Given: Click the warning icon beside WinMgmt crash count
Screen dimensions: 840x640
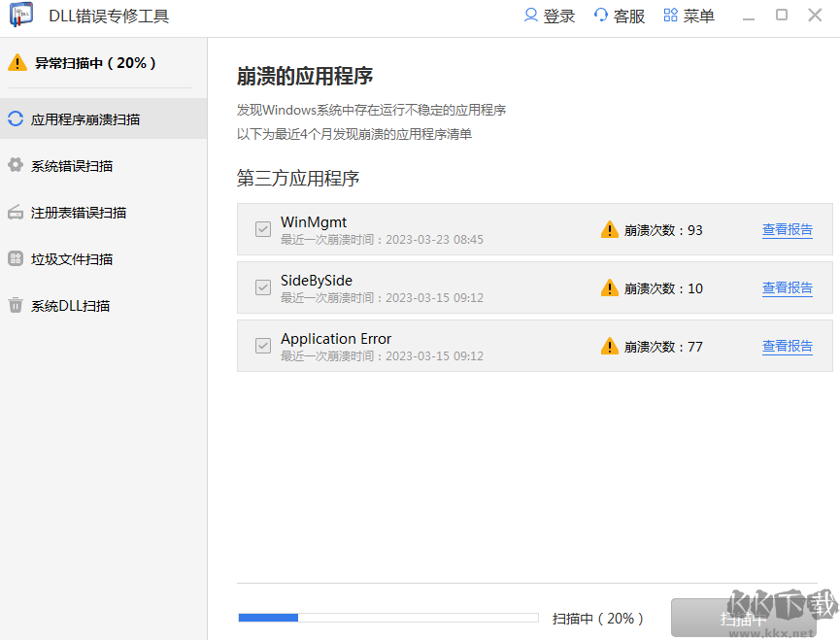Looking at the screenshot, I should (610, 229).
